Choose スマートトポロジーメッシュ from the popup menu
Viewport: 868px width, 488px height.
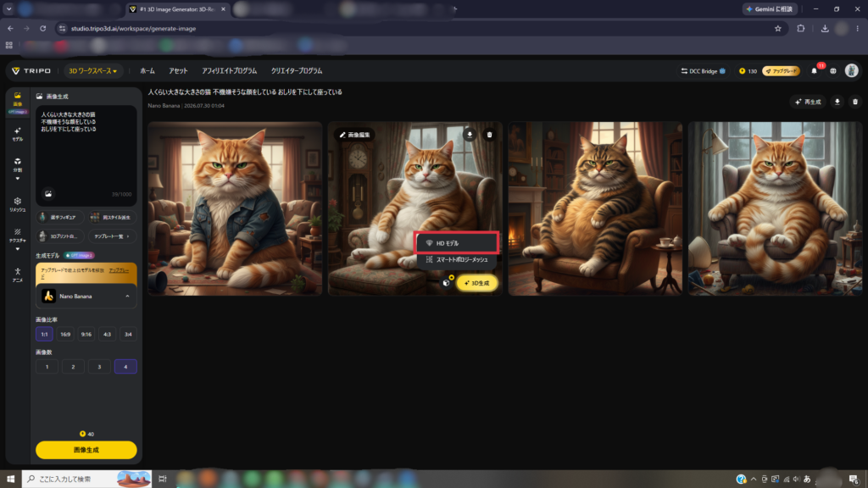point(457,259)
